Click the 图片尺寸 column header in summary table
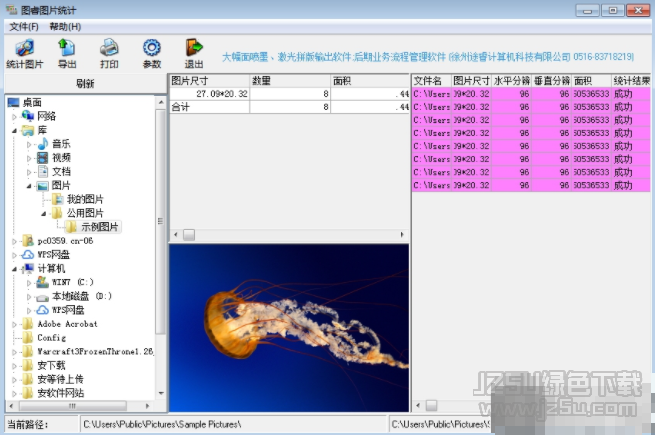This screenshot has height=435, width=655. (x=209, y=81)
